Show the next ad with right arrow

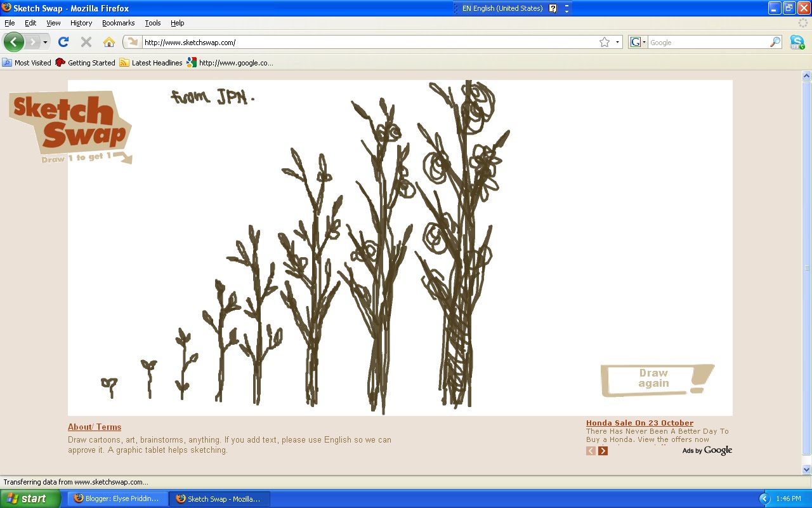(x=603, y=451)
